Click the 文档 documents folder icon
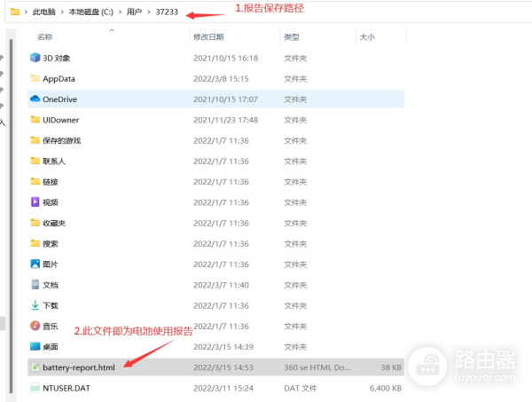 pos(35,285)
